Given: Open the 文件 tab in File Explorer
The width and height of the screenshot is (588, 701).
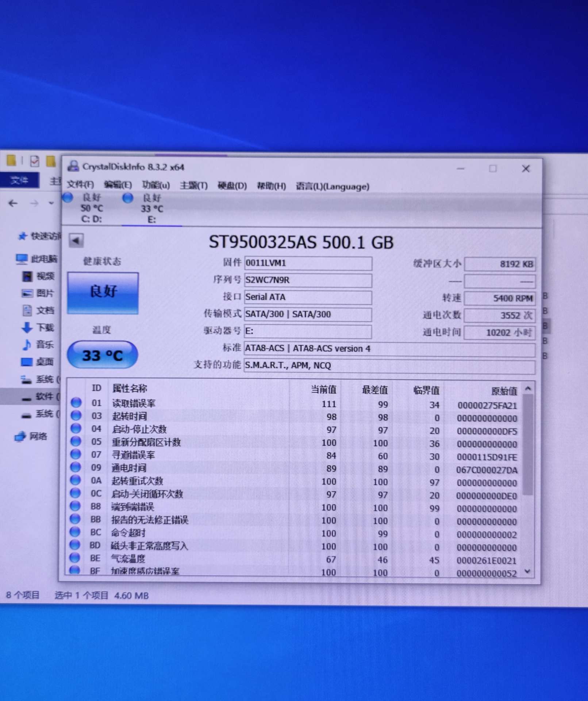Looking at the screenshot, I should coord(19,180).
